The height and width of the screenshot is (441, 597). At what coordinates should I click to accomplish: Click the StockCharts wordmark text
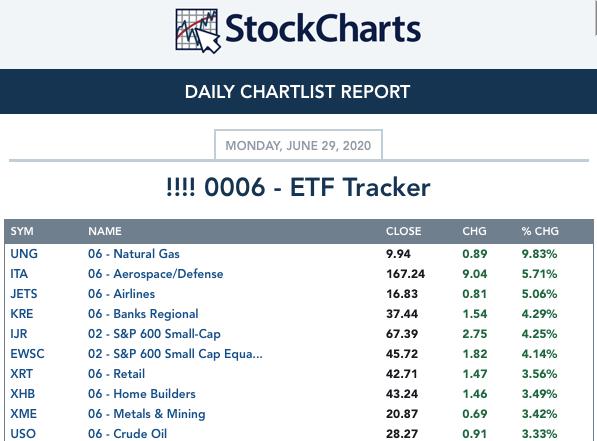323,29
